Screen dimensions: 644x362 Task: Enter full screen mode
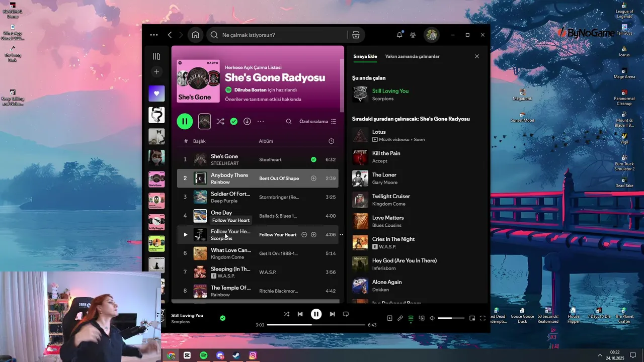(482, 318)
